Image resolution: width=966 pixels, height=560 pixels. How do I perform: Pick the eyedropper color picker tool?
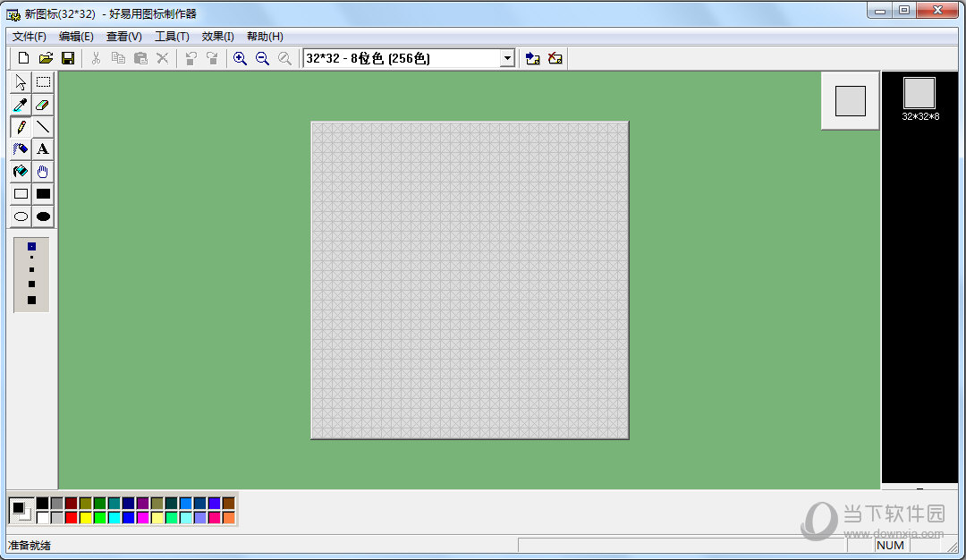coord(21,105)
